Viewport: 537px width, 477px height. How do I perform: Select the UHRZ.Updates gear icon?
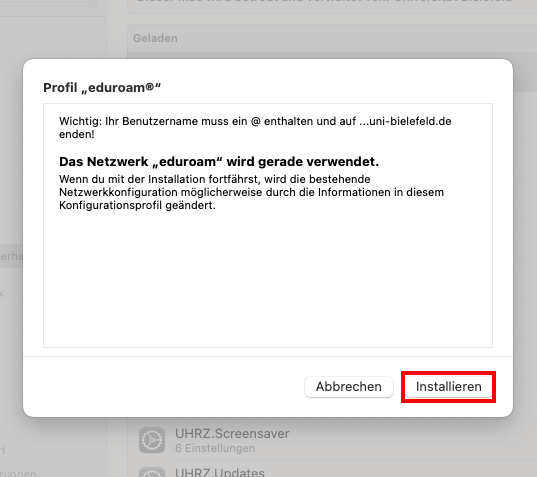pos(152,473)
